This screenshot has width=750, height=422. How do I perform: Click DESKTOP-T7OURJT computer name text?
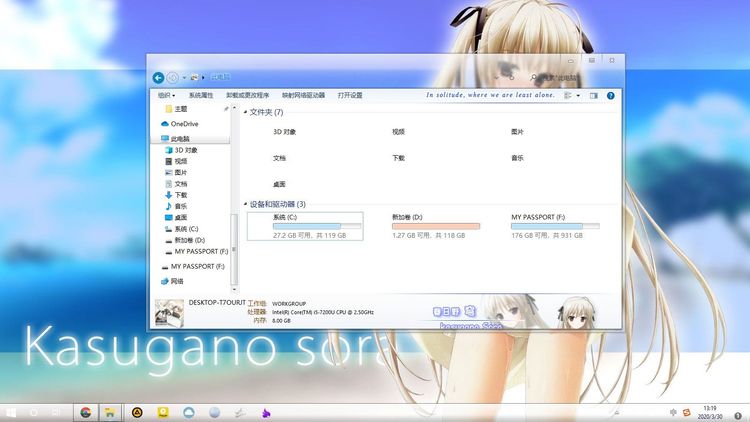point(217,303)
